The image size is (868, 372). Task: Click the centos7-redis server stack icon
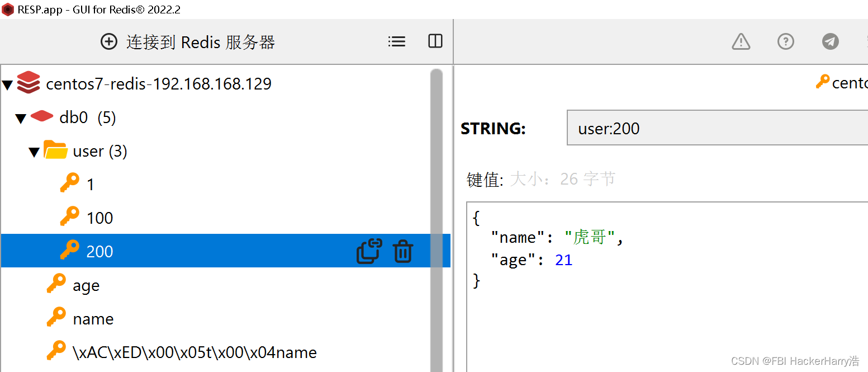click(x=29, y=82)
